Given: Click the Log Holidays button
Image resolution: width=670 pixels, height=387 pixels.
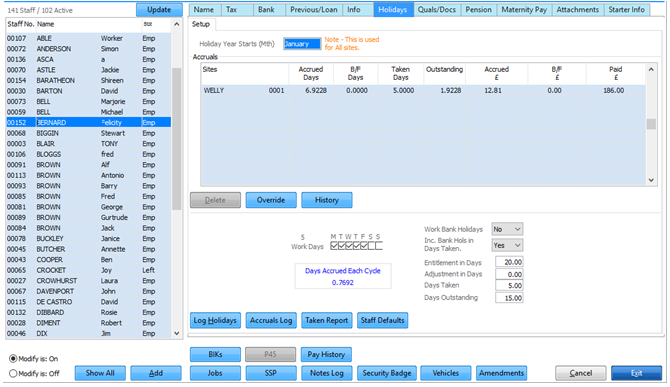Looking at the screenshot, I should 215,320.
